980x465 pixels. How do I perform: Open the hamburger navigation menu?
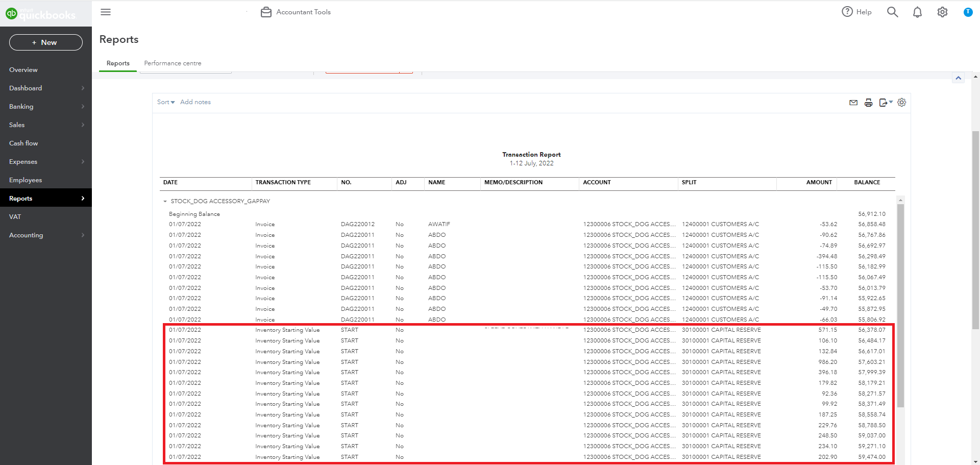tap(106, 12)
